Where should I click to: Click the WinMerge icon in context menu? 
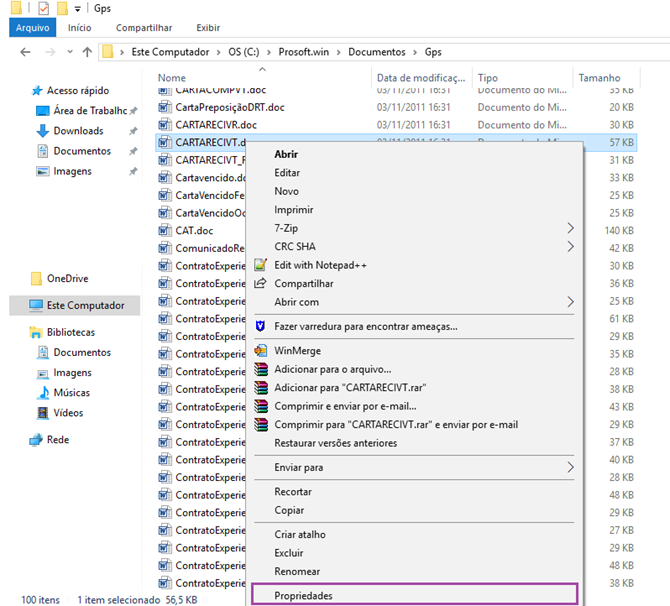coord(261,350)
